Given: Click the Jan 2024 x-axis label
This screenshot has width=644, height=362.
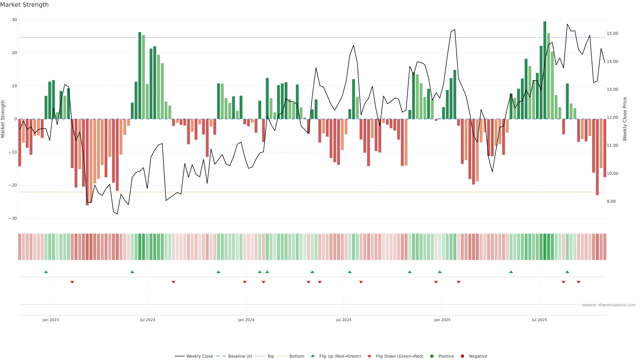Looking at the screenshot, I should pyautogui.click(x=246, y=320).
